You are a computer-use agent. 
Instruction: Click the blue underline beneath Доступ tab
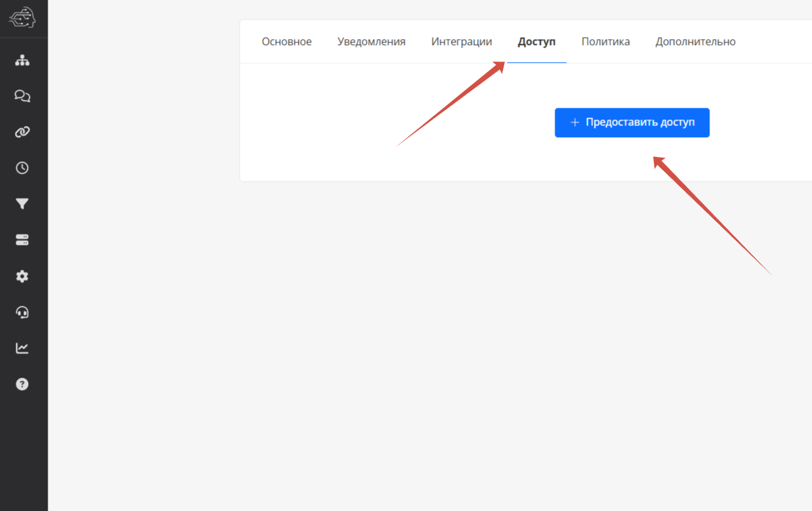(536, 62)
